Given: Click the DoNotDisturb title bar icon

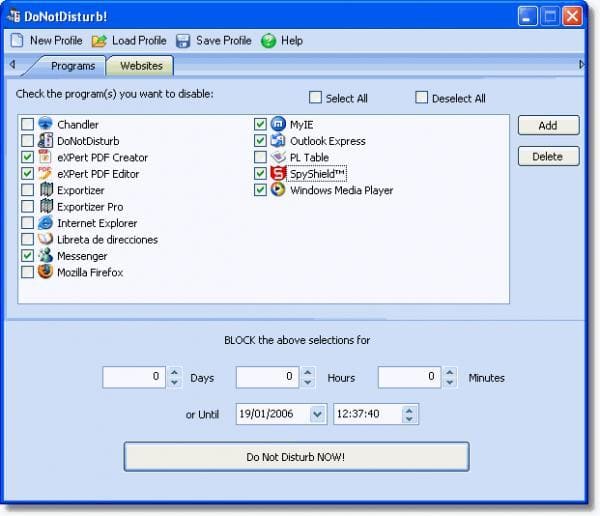Looking at the screenshot, I should tap(14, 16).
